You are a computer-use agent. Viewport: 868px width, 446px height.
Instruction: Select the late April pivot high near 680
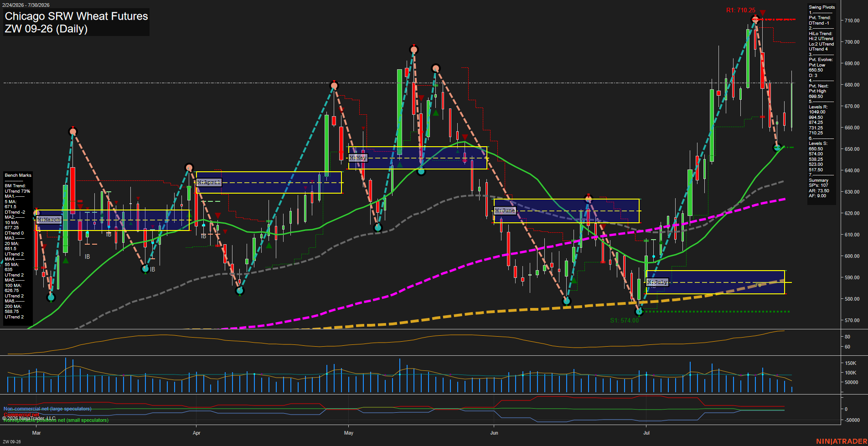pyautogui.click(x=334, y=85)
